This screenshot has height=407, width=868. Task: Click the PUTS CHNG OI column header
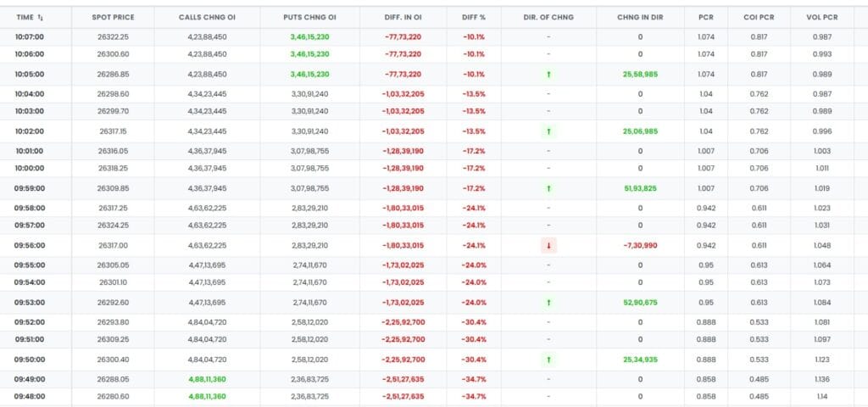click(309, 17)
